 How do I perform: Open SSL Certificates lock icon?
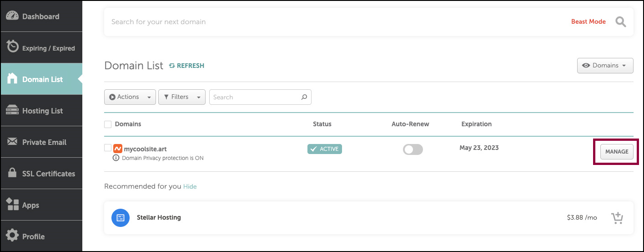coord(13,173)
